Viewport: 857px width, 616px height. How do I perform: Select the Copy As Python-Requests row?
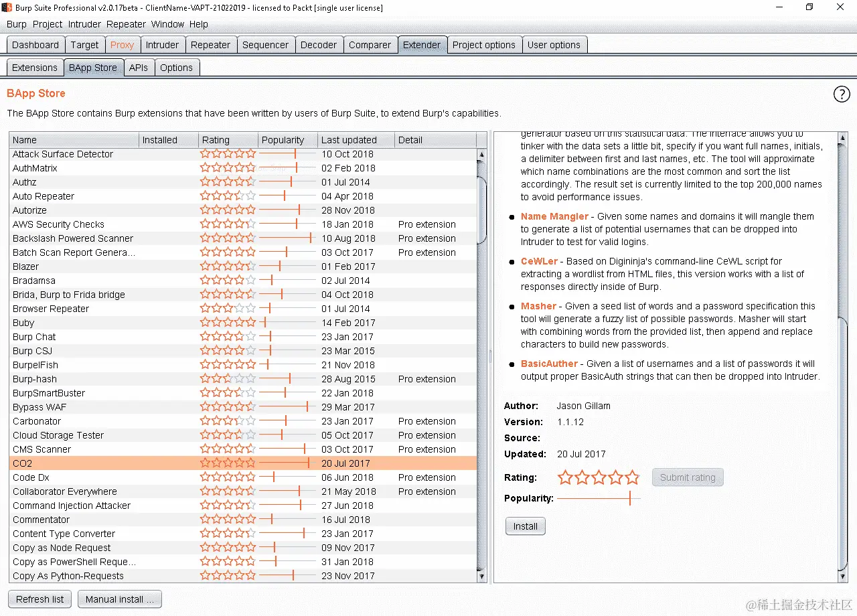point(243,576)
